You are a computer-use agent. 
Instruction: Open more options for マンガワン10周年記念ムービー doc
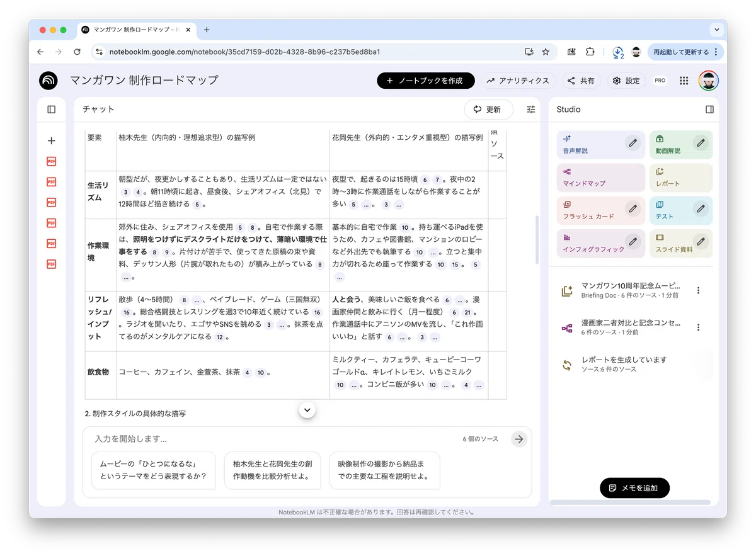tap(698, 290)
